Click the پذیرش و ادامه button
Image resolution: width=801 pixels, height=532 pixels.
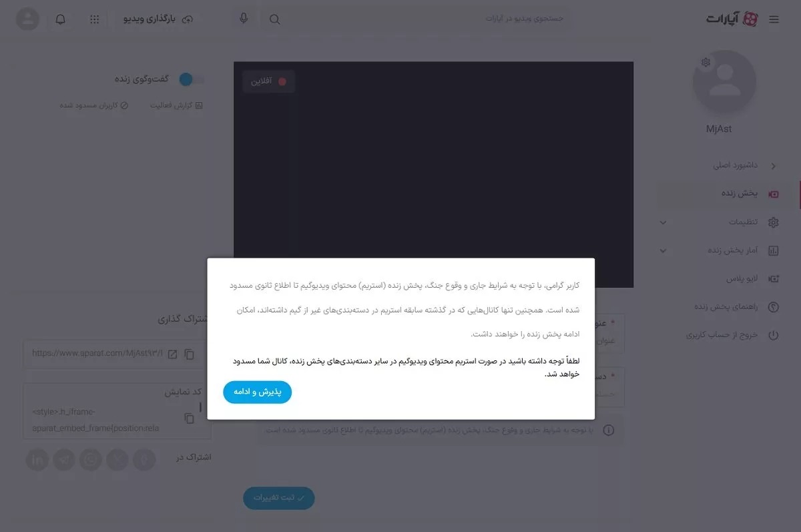coord(257,392)
